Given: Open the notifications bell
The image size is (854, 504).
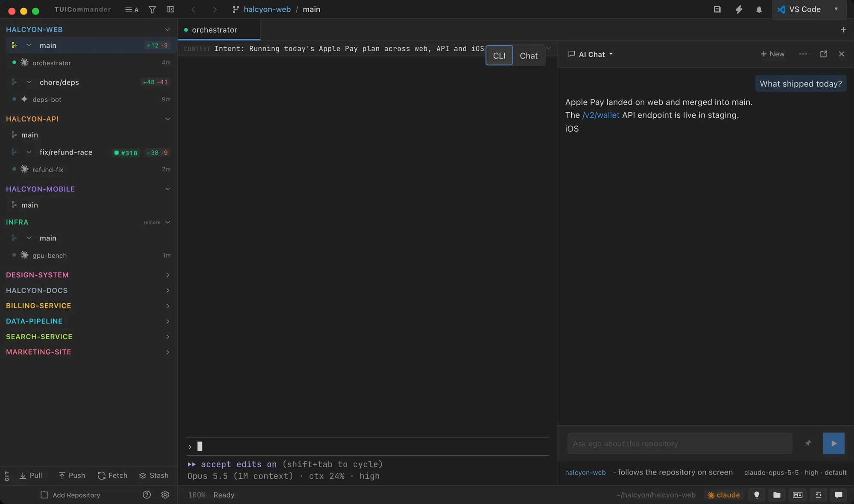Looking at the screenshot, I should tap(759, 9).
